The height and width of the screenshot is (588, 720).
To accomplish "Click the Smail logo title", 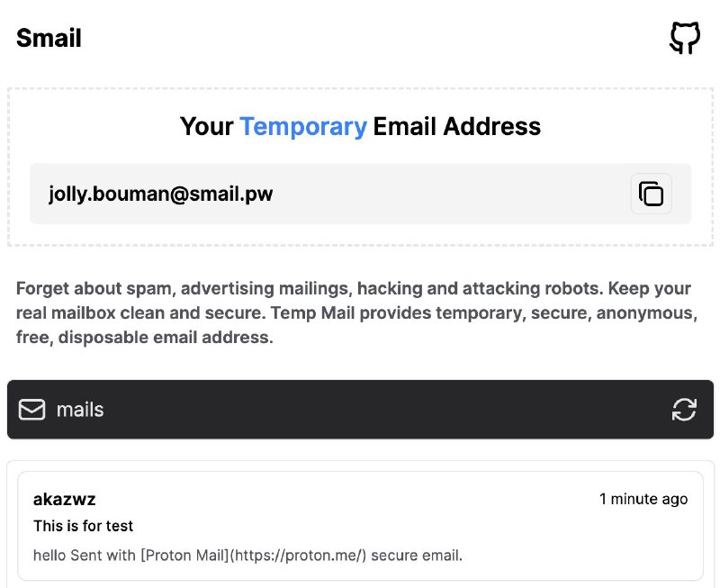I will point(49,38).
